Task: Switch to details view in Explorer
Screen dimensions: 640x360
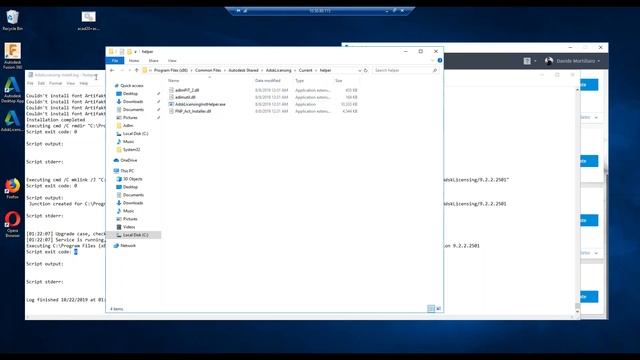Action: click(431, 309)
